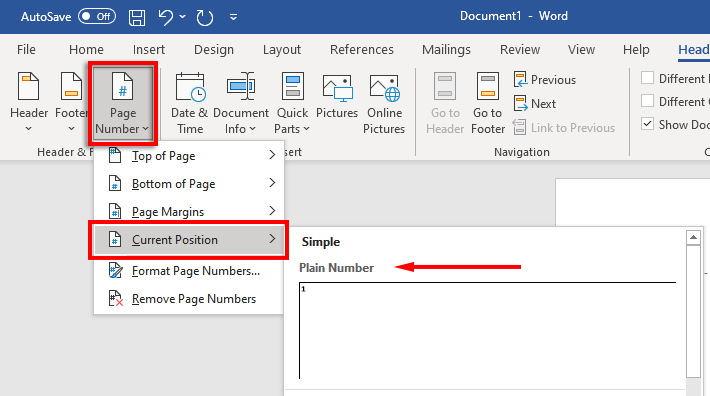710x396 pixels.
Task: Expand the Current Position submenu arrow
Action: (x=272, y=239)
